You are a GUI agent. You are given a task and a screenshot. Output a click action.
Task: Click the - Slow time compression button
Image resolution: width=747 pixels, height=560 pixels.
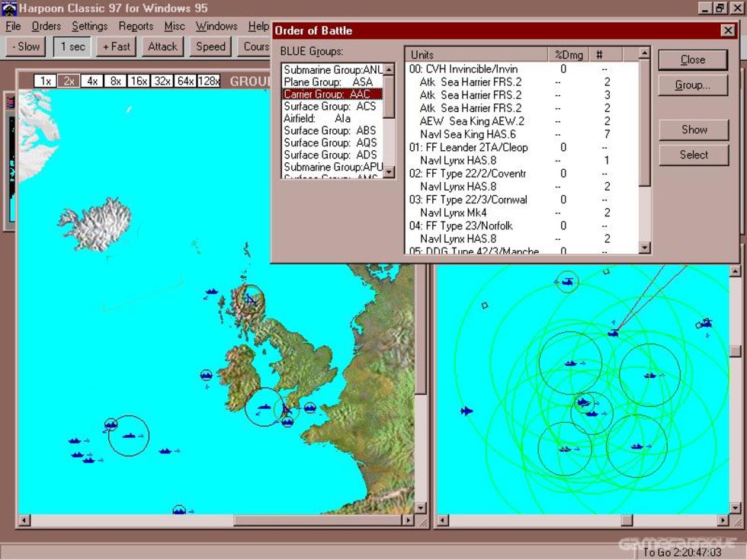click(x=26, y=46)
